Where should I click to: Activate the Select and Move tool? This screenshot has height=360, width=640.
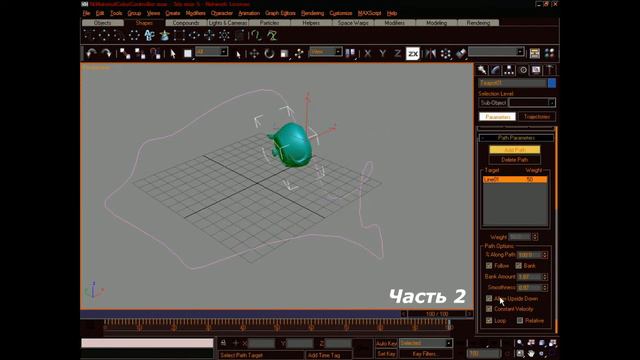[x=254, y=53]
